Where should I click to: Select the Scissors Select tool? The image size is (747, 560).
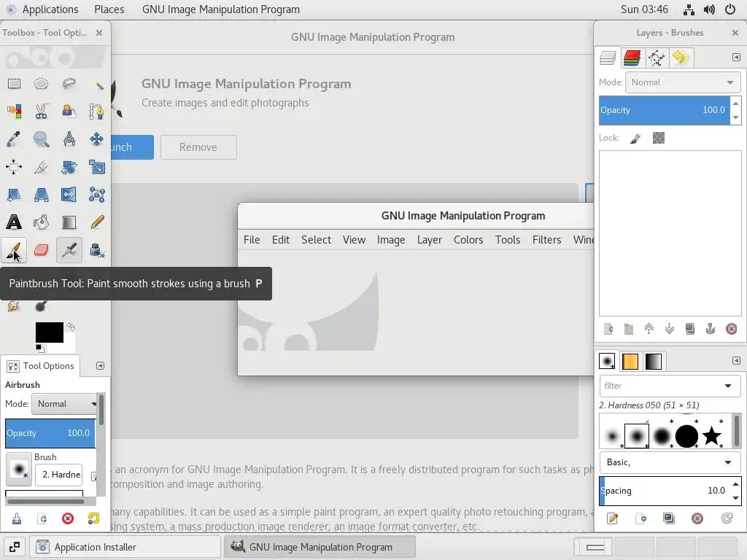[x=41, y=112]
